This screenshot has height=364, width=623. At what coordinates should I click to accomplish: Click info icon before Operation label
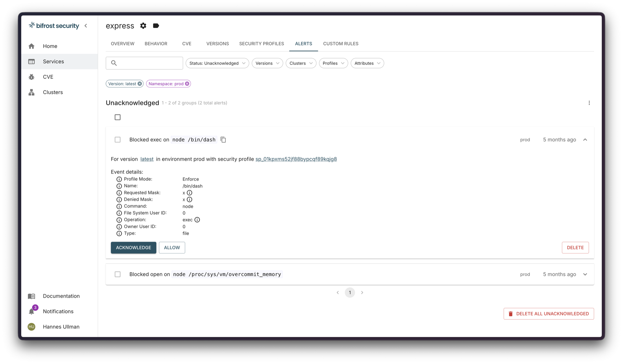(119, 220)
